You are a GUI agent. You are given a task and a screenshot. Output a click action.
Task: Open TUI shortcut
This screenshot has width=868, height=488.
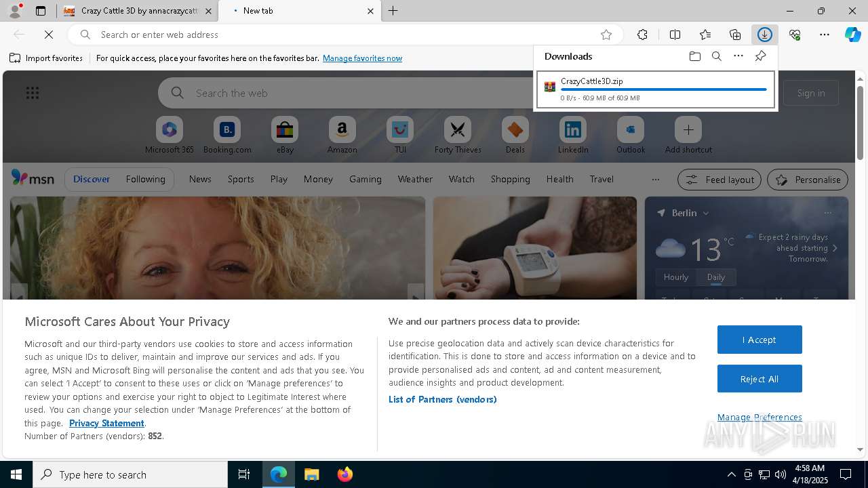coord(400,136)
